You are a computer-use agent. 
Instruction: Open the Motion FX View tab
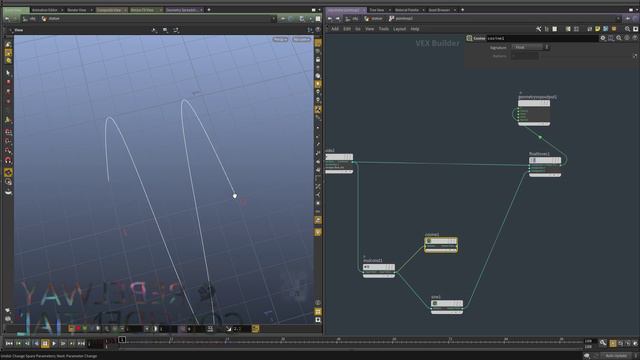[142, 10]
